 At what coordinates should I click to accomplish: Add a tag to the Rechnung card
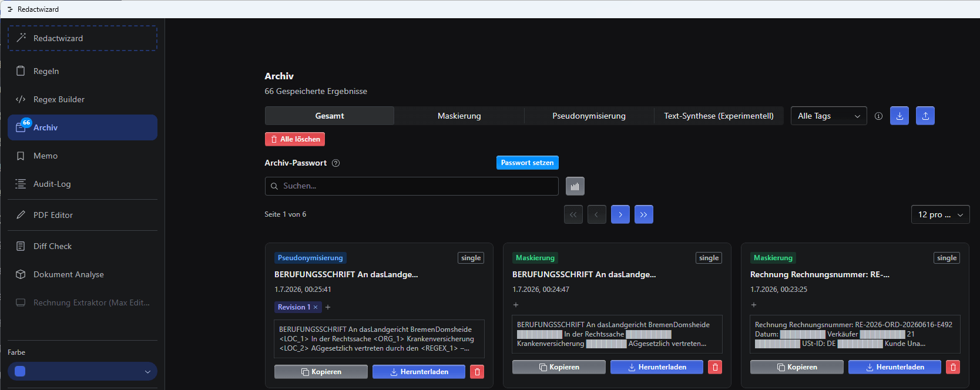pyautogui.click(x=754, y=305)
